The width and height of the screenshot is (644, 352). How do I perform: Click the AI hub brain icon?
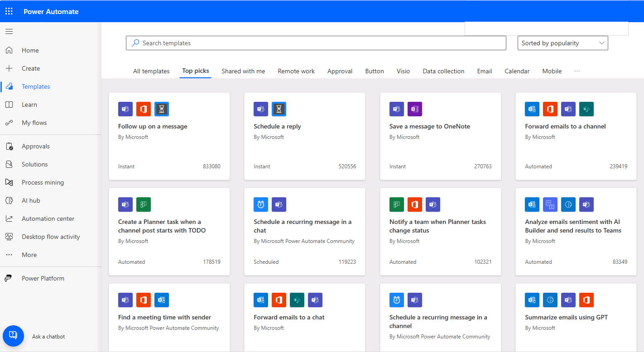9,200
